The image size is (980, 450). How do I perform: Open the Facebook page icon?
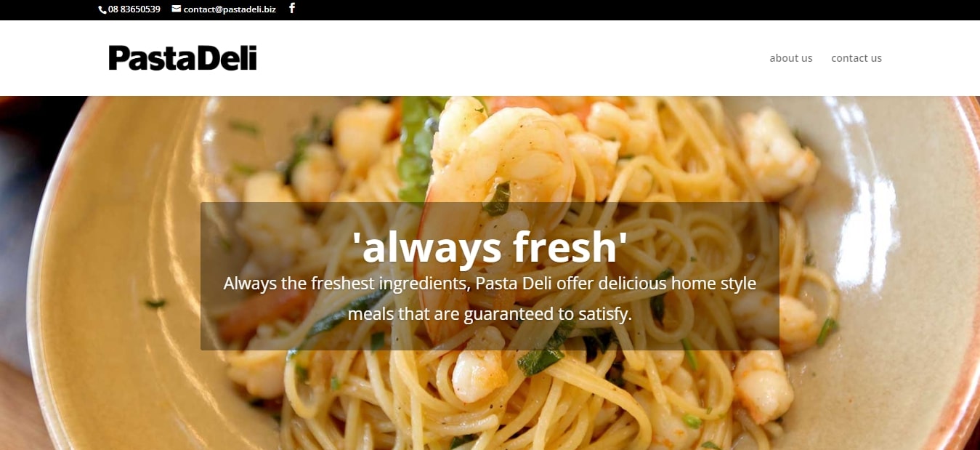click(x=292, y=9)
